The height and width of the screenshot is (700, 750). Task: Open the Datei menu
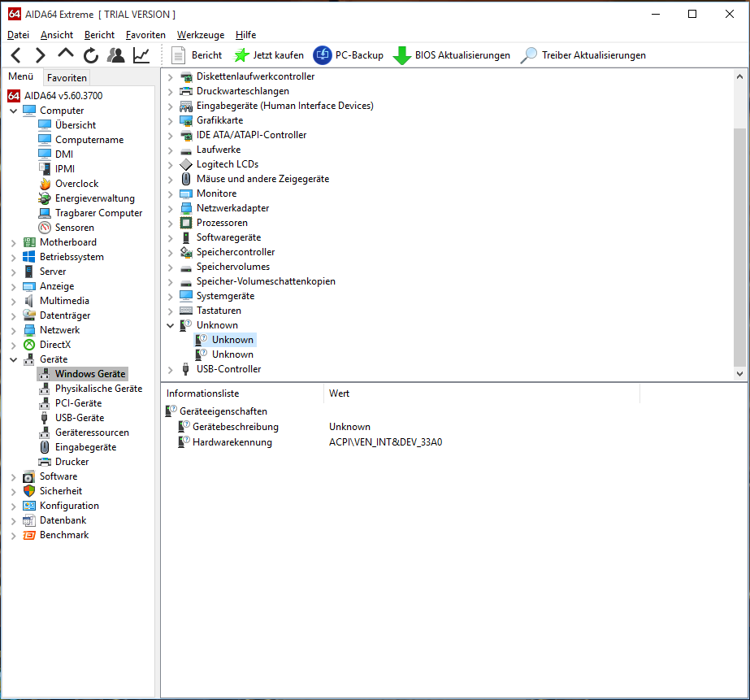[18, 35]
